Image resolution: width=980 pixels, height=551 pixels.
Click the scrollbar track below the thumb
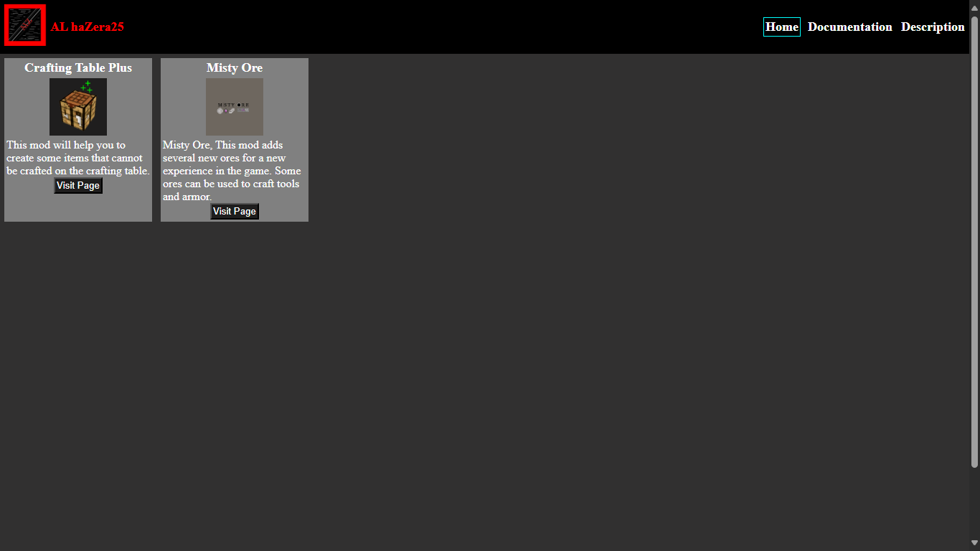pyautogui.click(x=974, y=502)
